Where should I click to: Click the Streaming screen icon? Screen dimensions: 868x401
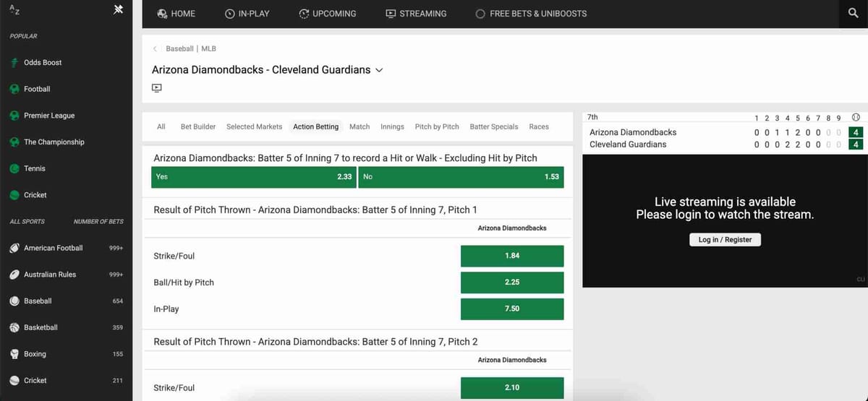[391, 14]
